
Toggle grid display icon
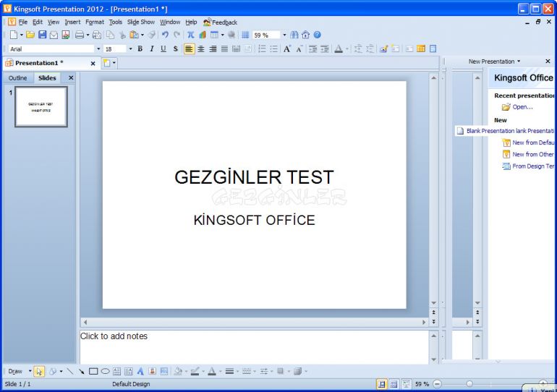(x=245, y=35)
